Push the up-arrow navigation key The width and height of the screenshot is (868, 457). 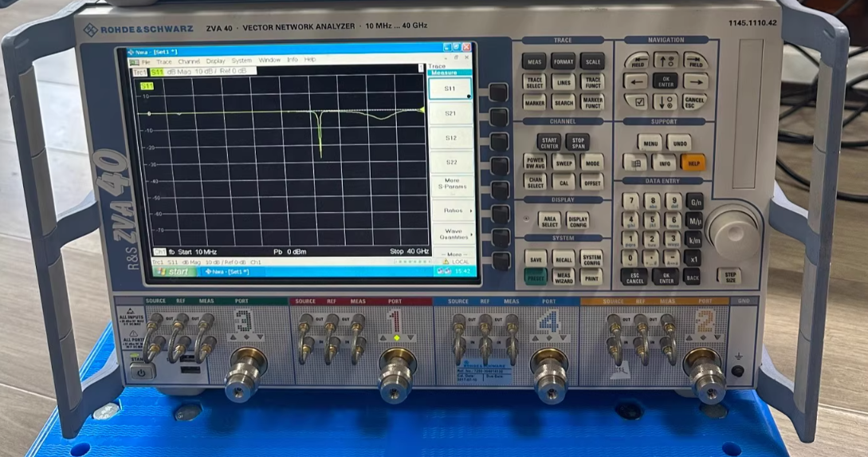(666, 61)
